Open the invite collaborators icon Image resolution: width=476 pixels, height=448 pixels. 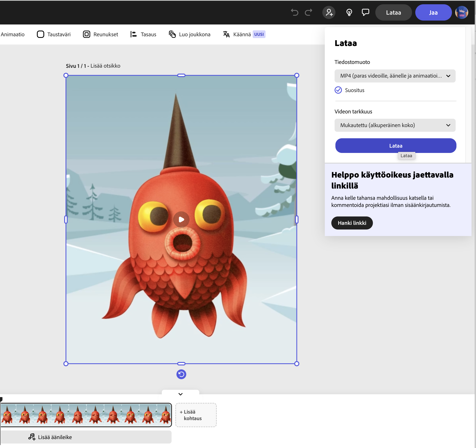tap(329, 12)
